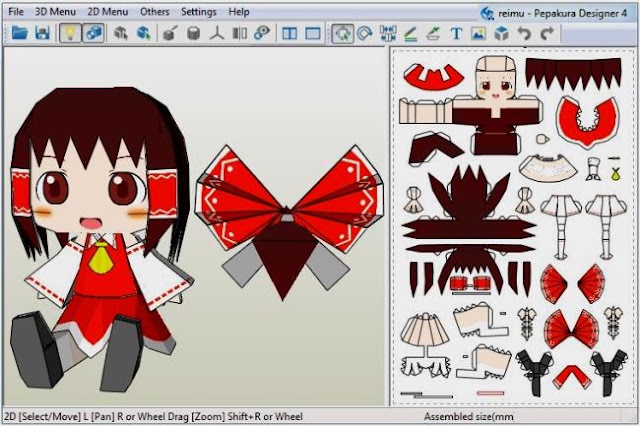Click the Save floppy disk icon
The image size is (640, 426).
click(42, 33)
